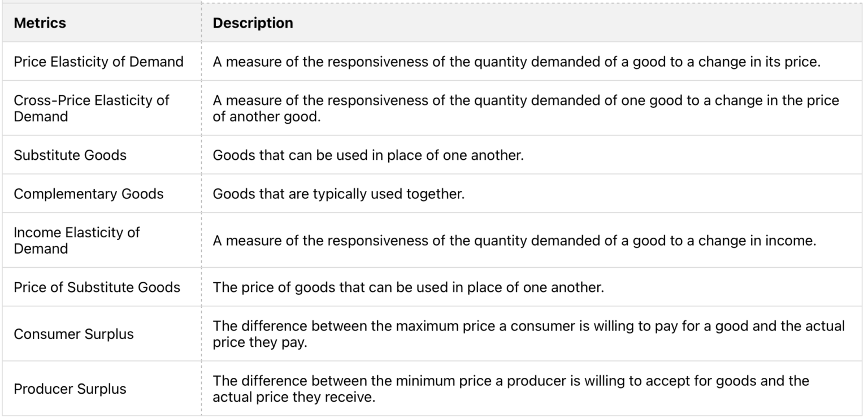Image resolution: width=868 pixels, height=418 pixels.
Task: Click 'Goods that can be used in place' description
Action: pyautogui.click(x=368, y=155)
